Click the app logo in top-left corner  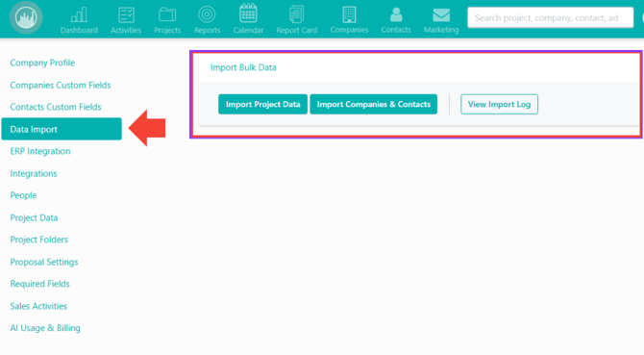point(26,17)
